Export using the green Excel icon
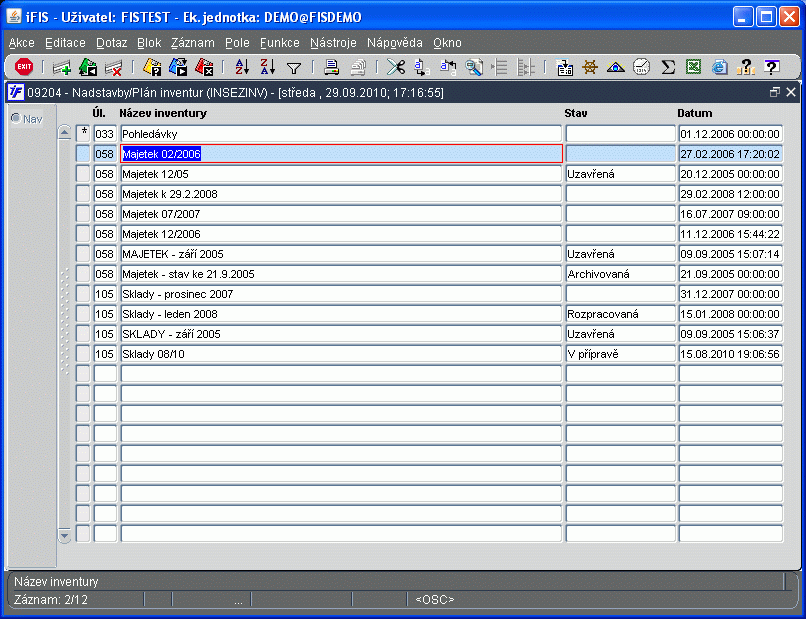This screenshot has width=806, height=619. pyautogui.click(x=693, y=67)
